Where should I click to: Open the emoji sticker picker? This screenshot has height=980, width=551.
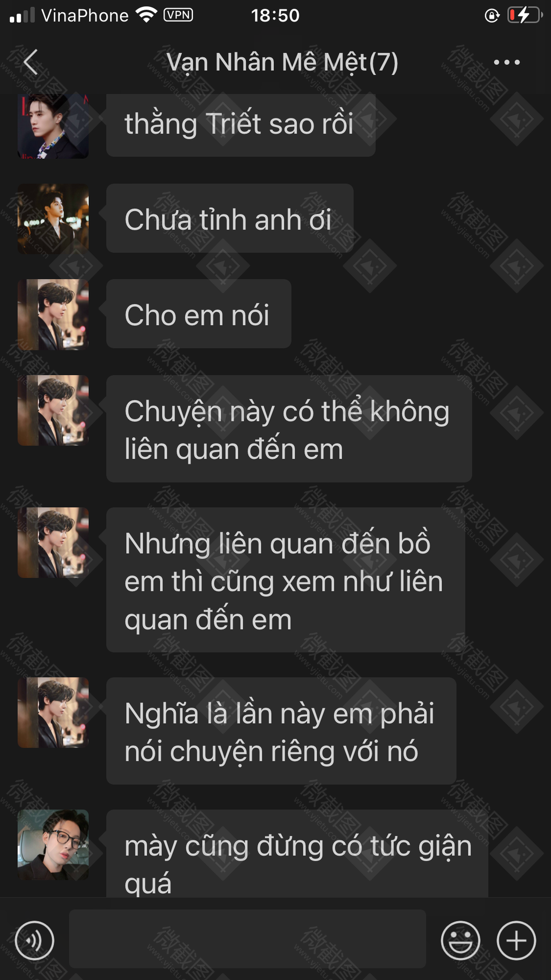click(460, 940)
